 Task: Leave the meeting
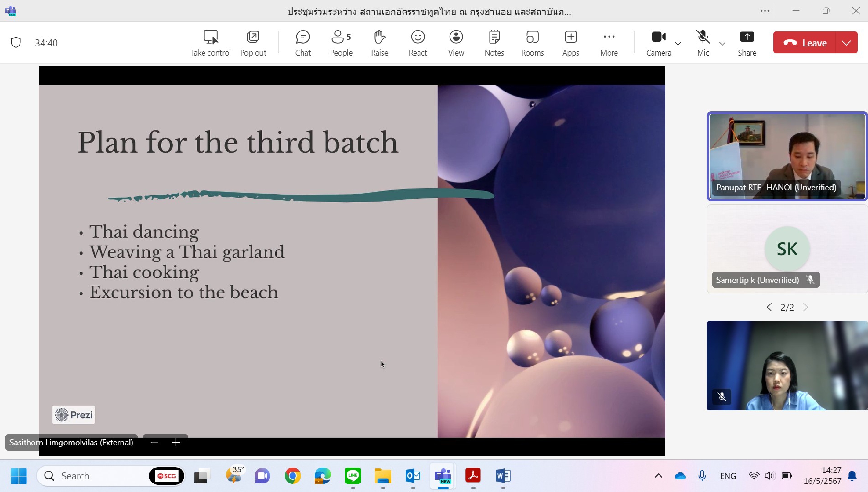click(x=805, y=42)
